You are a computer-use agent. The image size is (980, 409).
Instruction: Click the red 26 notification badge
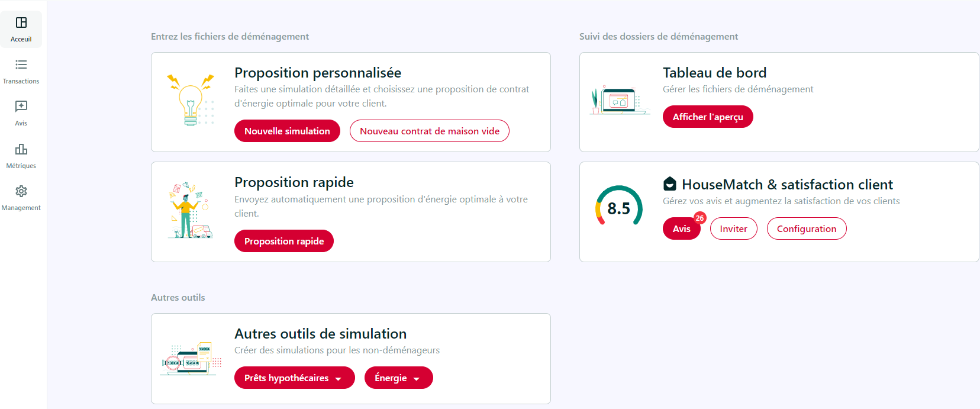click(699, 218)
